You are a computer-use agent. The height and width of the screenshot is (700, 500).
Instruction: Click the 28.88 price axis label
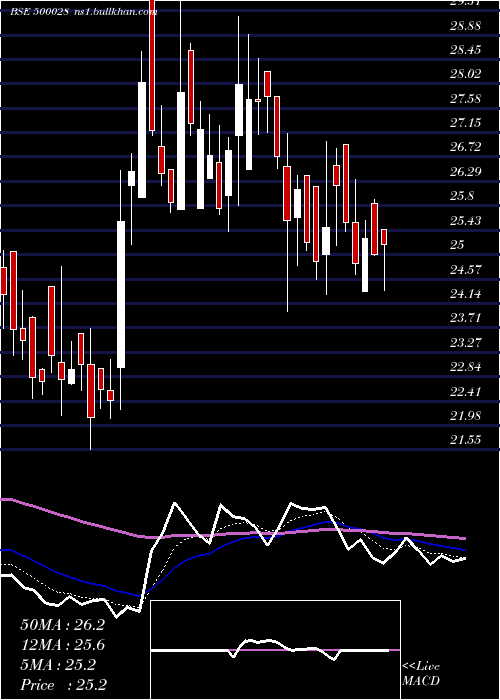[x=465, y=25]
